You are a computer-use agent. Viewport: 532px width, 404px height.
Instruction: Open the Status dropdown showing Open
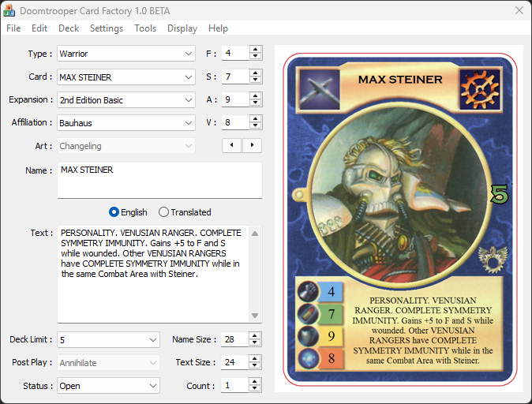(108, 386)
